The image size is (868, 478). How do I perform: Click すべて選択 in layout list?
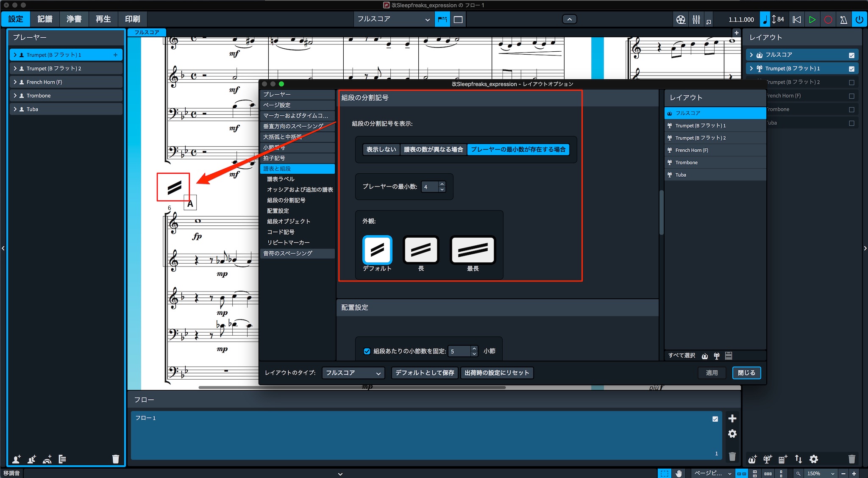pos(682,356)
